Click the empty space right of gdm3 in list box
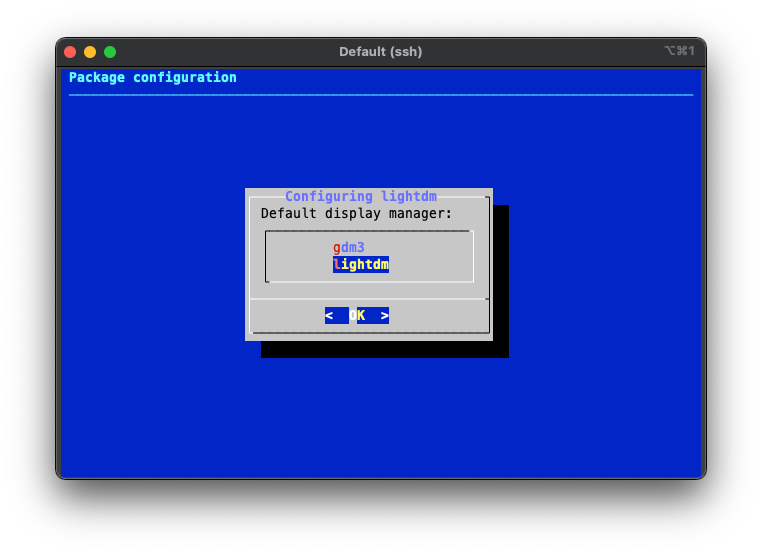The image size is (762, 553). point(420,247)
